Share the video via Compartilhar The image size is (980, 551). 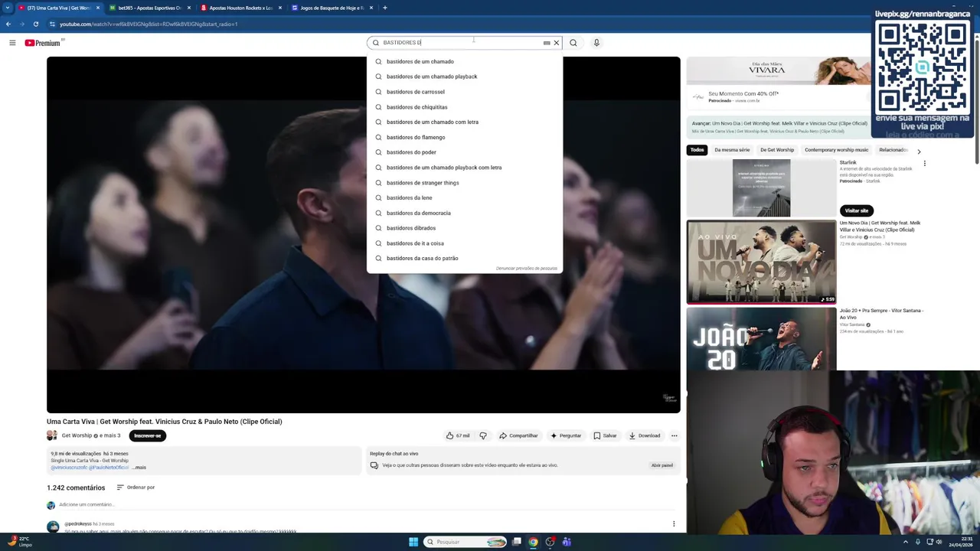pyautogui.click(x=518, y=435)
